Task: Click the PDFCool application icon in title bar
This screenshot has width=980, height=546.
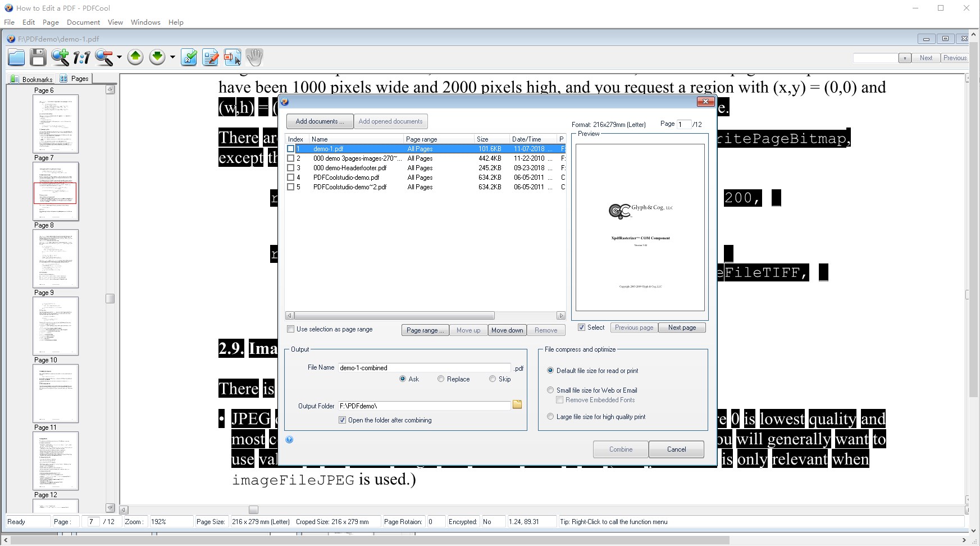Action: point(8,8)
